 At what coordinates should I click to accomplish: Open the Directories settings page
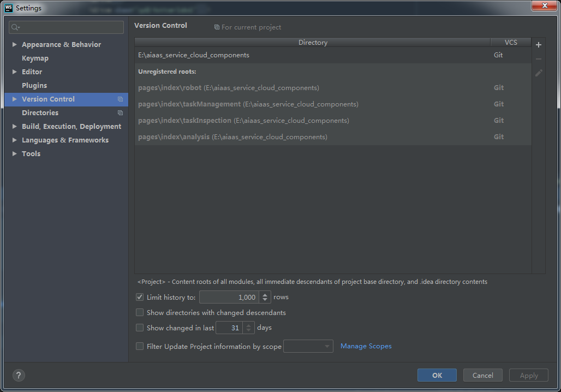click(40, 113)
